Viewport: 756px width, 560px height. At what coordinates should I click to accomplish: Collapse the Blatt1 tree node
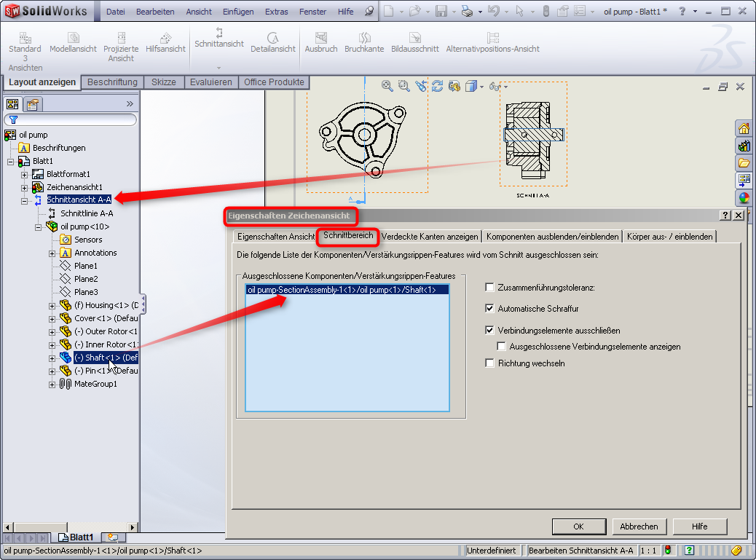tap(11, 162)
